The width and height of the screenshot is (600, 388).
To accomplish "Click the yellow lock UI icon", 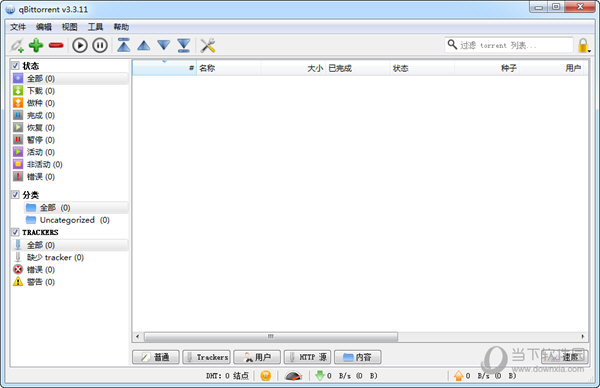I will (x=583, y=45).
